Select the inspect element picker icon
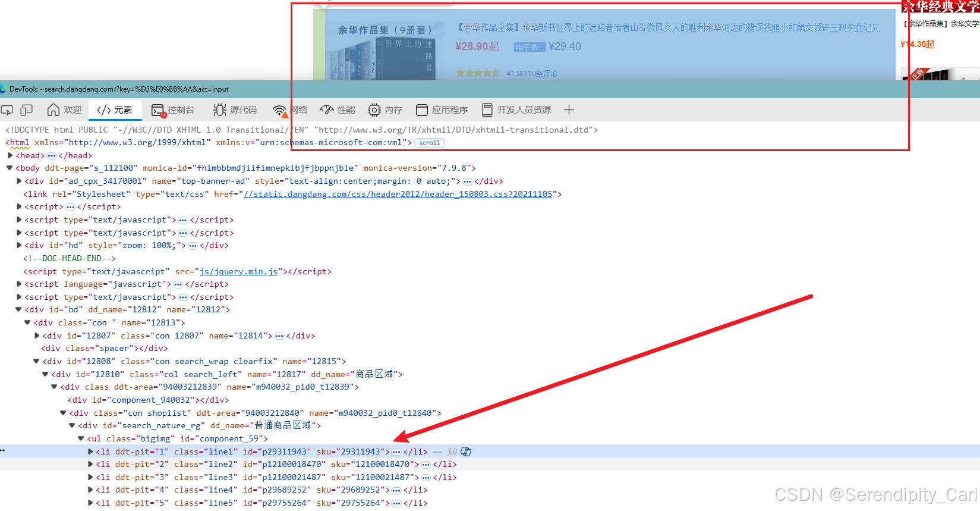Viewport: 980px width, 511px height. (x=7, y=110)
